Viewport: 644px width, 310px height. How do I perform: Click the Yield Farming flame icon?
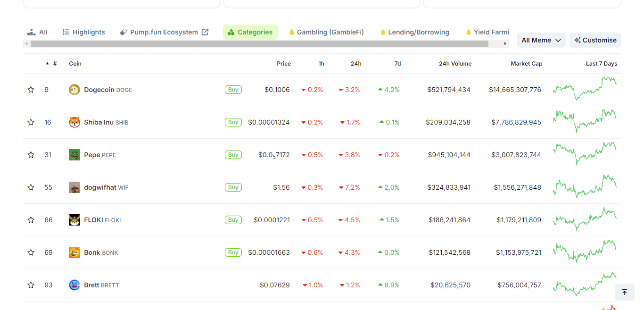469,32
